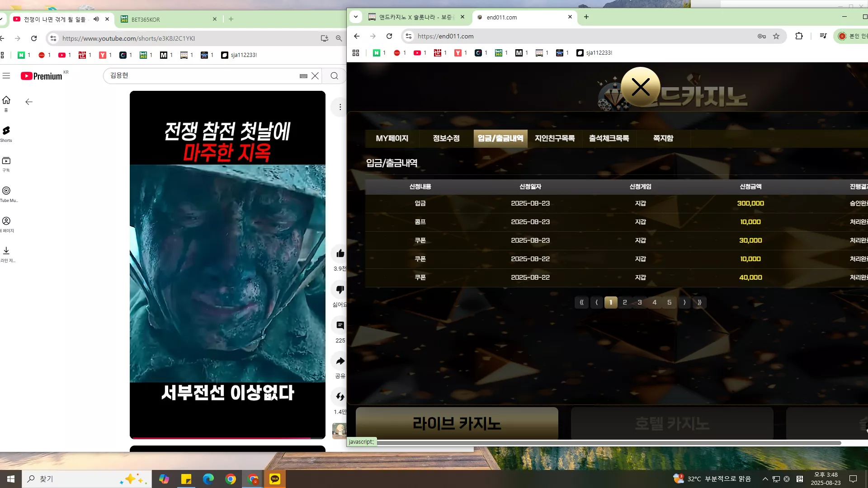Mute the YouTube tab via speaker icon
Screen dimensions: 868x488
click(x=96, y=19)
